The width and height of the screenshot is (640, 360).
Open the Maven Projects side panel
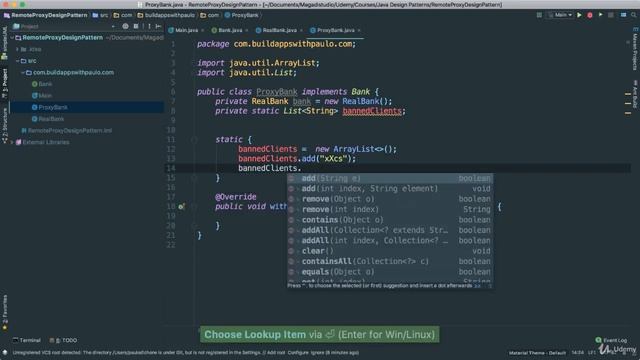pos(635,49)
